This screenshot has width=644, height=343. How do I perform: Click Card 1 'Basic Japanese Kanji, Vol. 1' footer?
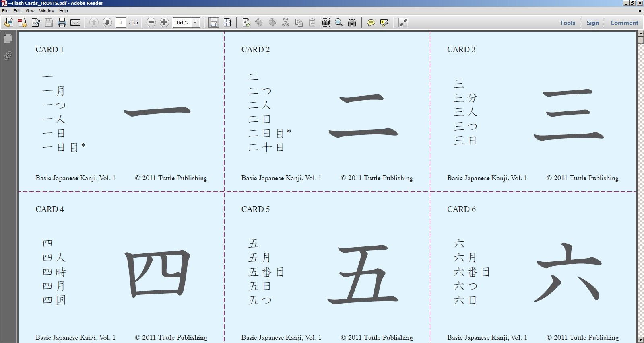pyautogui.click(x=75, y=178)
